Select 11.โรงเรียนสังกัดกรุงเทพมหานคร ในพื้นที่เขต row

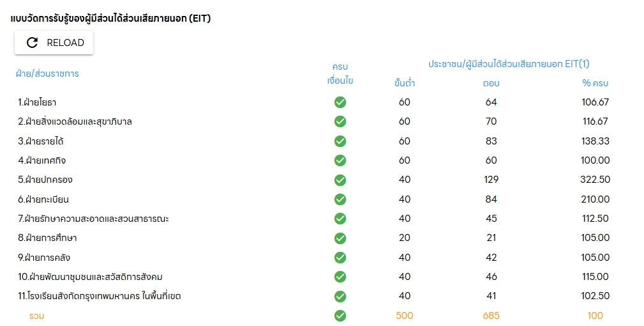pos(313,296)
